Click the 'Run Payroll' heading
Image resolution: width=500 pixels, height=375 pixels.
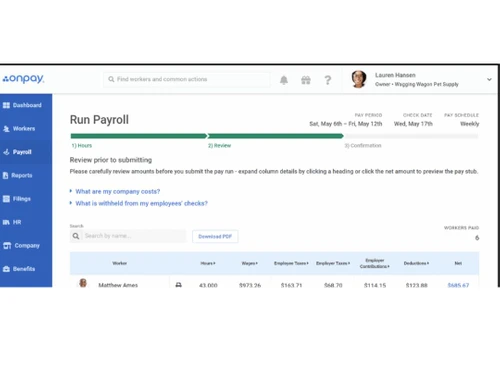coord(99,120)
